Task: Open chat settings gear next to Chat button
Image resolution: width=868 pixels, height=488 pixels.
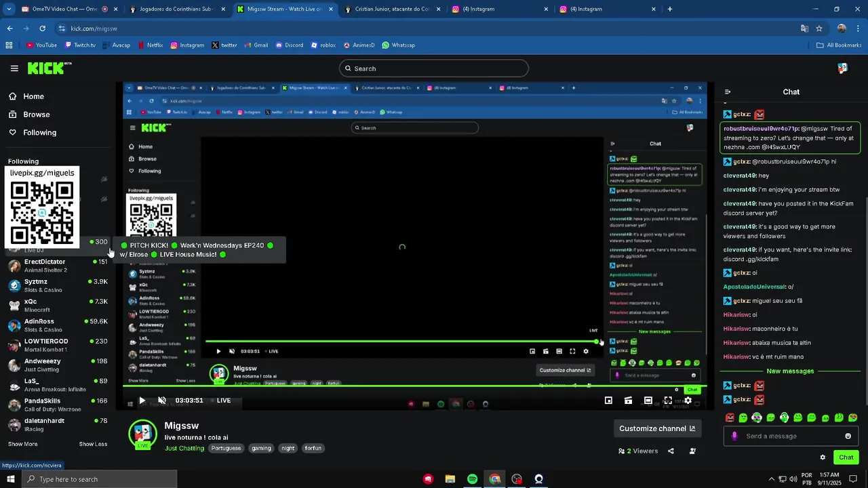Action: [823, 457]
